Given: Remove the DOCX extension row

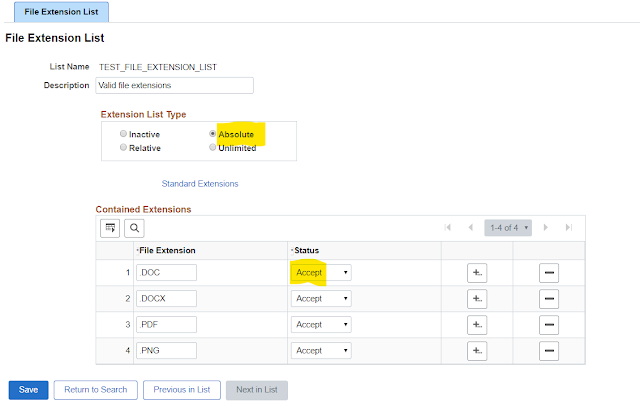Looking at the screenshot, I should point(549,298).
